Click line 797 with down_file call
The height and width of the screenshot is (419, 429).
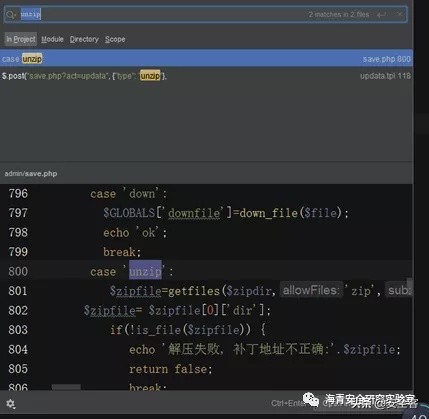pyautogui.click(x=226, y=213)
